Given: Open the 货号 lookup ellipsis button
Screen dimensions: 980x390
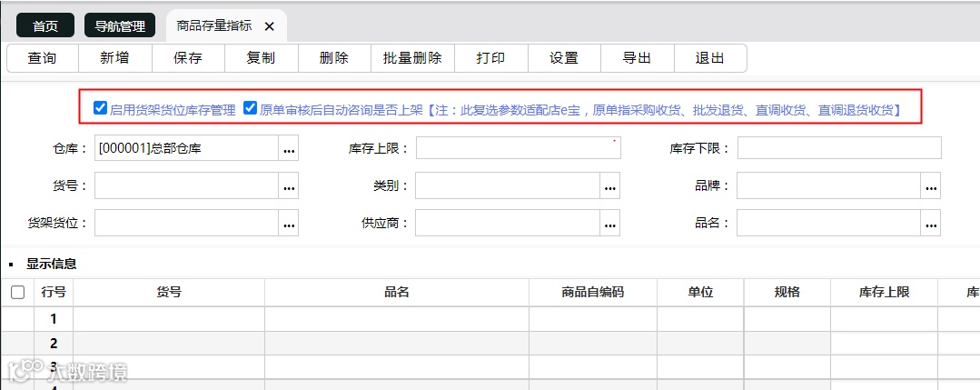Looking at the screenshot, I should pyautogui.click(x=289, y=186).
